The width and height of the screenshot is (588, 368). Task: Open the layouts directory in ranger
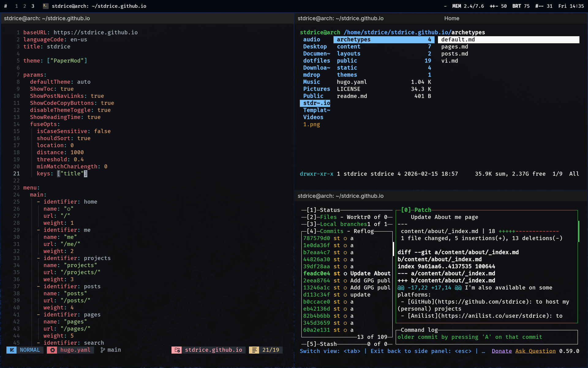pyautogui.click(x=384, y=54)
